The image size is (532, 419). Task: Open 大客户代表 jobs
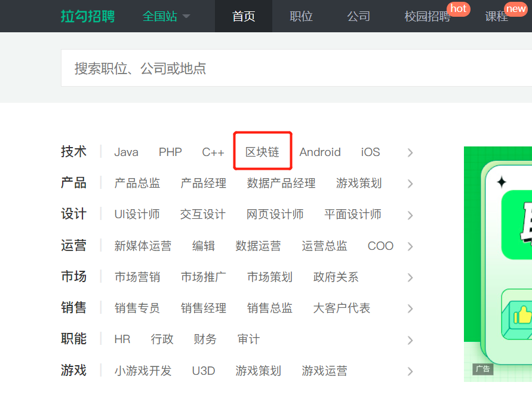pyautogui.click(x=342, y=308)
